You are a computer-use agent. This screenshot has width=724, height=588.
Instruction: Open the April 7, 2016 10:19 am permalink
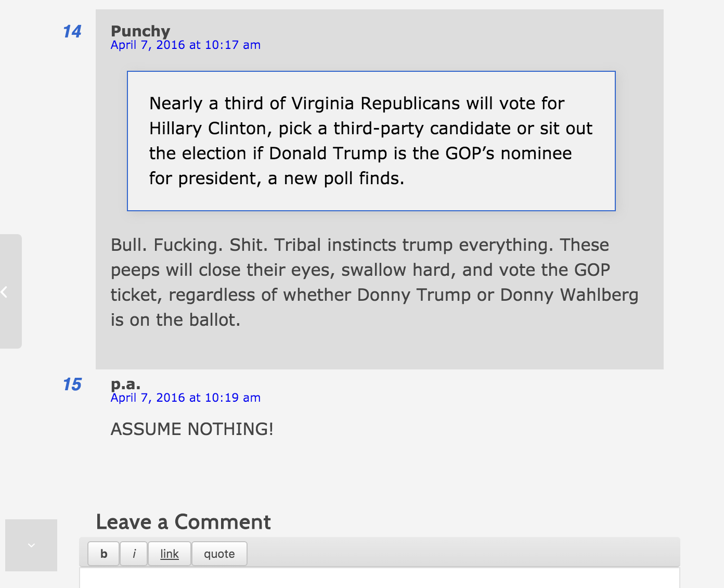pyautogui.click(x=185, y=398)
